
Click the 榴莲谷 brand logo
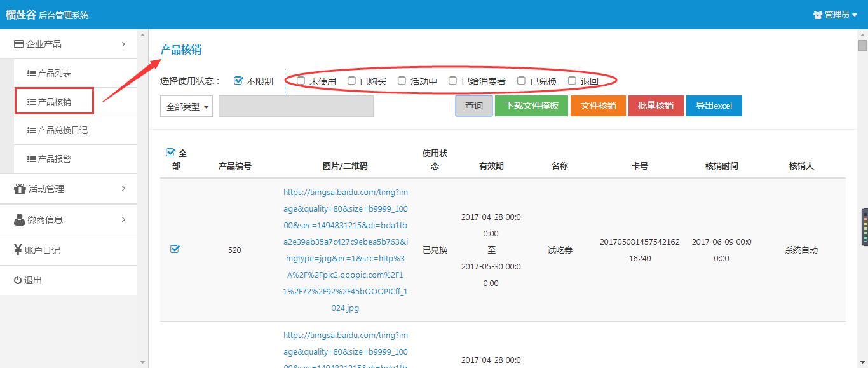coord(20,15)
